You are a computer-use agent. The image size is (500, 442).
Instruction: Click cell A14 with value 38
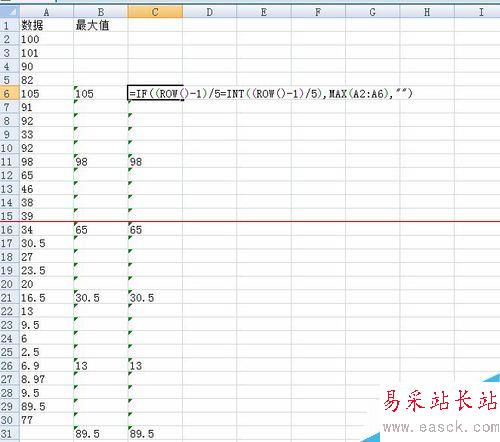(x=47, y=202)
